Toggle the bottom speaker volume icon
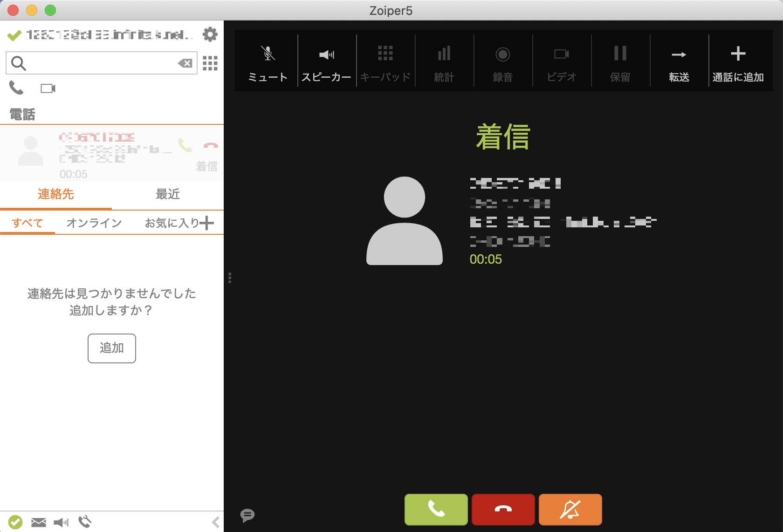This screenshot has width=783, height=532. [x=61, y=522]
